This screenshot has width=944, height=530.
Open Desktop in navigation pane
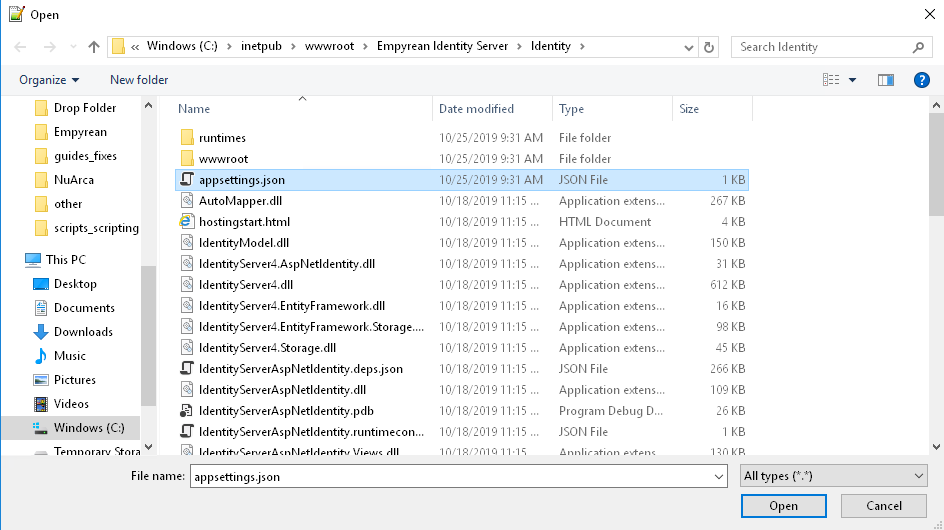[x=75, y=284]
